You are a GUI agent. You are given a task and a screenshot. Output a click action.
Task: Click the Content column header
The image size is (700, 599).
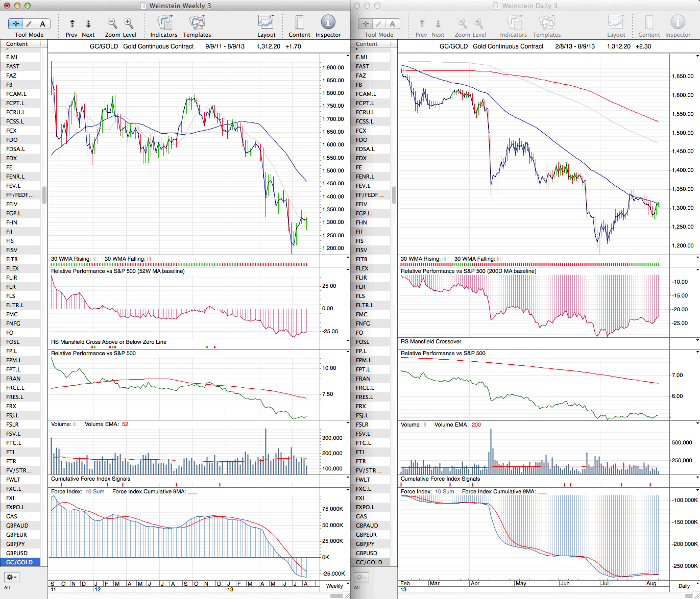17,44
